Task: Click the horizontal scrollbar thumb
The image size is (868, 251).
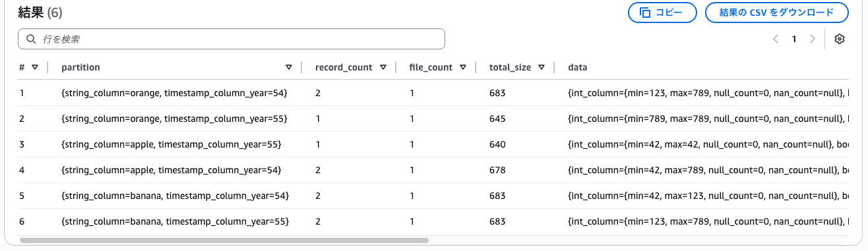Action: (x=224, y=241)
